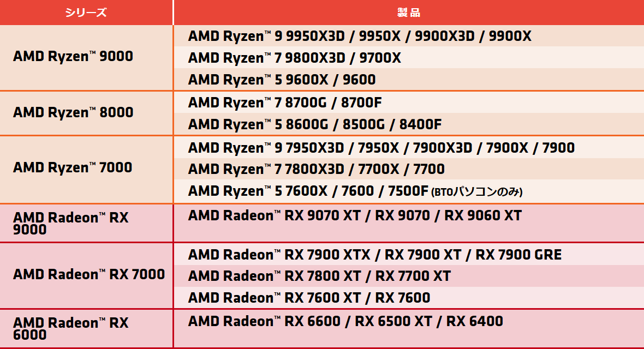Click the Ryzen 7 7800X3D / 7700X row
The image size is (644, 349).
tap(409, 169)
